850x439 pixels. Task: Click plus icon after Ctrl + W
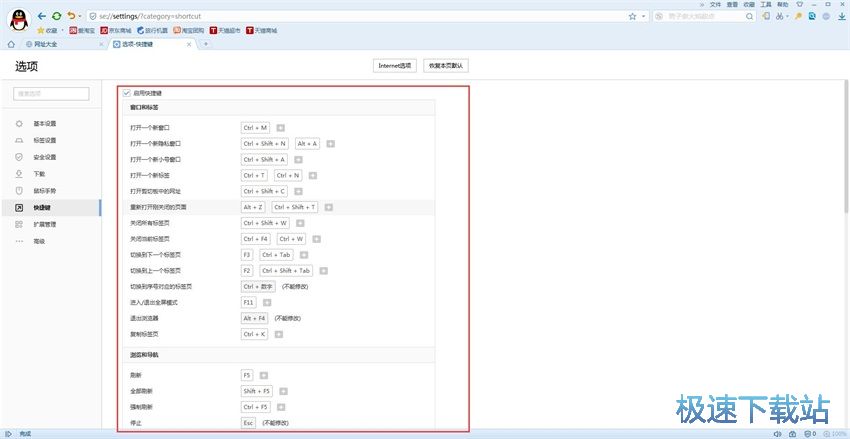(317, 239)
